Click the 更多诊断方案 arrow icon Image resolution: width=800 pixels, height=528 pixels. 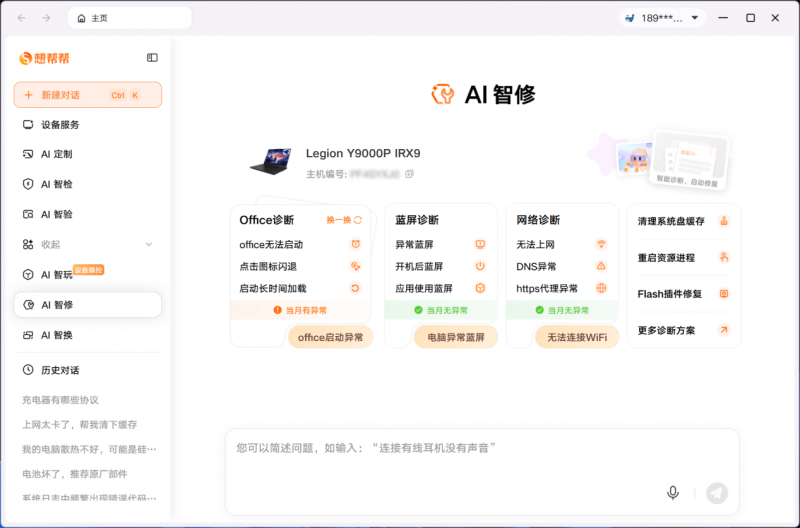[x=724, y=330]
